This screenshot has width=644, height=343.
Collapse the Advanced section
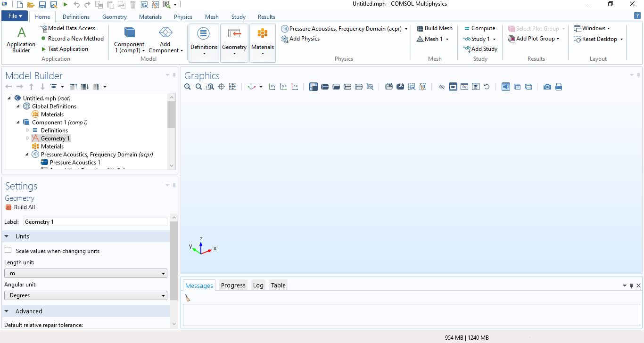(7, 311)
